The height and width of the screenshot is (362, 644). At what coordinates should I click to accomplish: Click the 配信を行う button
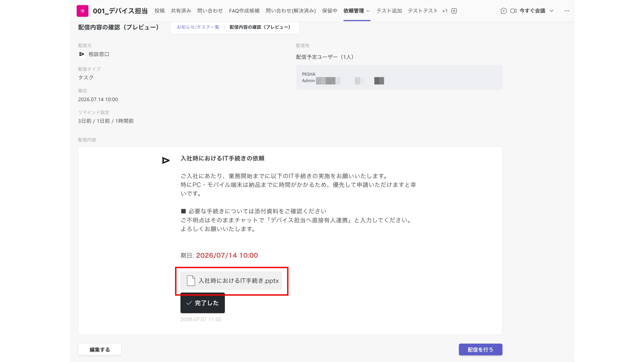click(x=480, y=349)
